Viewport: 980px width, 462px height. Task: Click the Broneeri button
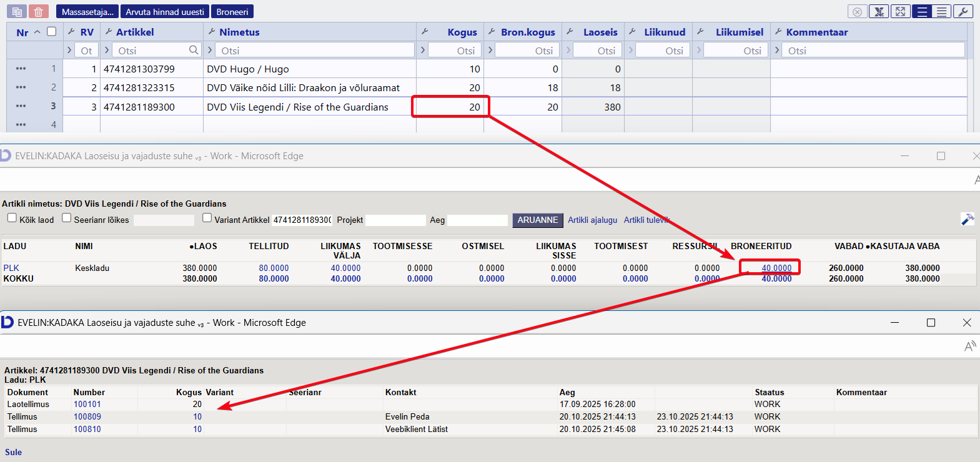pos(232,12)
